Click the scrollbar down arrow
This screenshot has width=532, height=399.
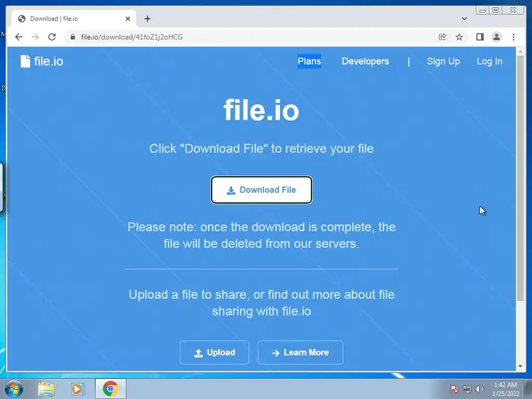click(x=520, y=366)
